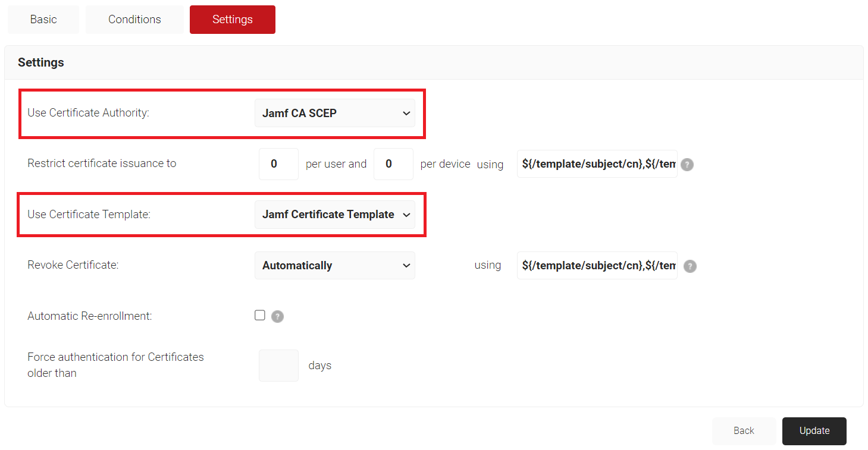Image resolution: width=868 pixels, height=450 pixels.
Task: Click 'Force authentication for Certificates older than' label
Action: (x=115, y=365)
